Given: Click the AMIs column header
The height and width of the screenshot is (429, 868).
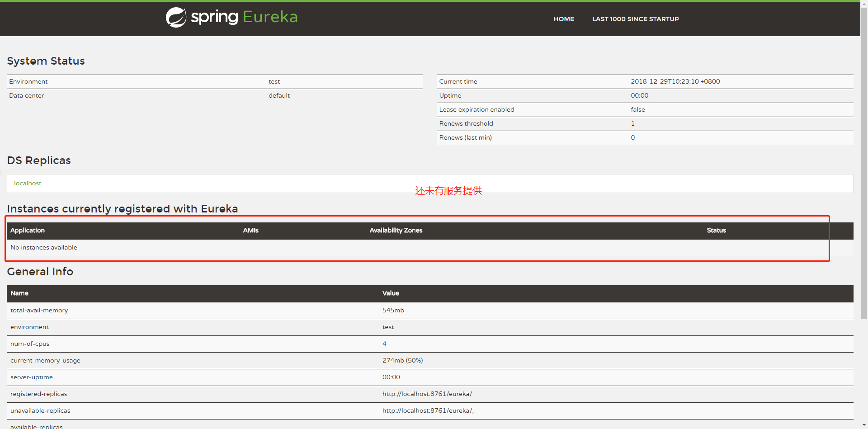Looking at the screenshot, I should point(251,230).
